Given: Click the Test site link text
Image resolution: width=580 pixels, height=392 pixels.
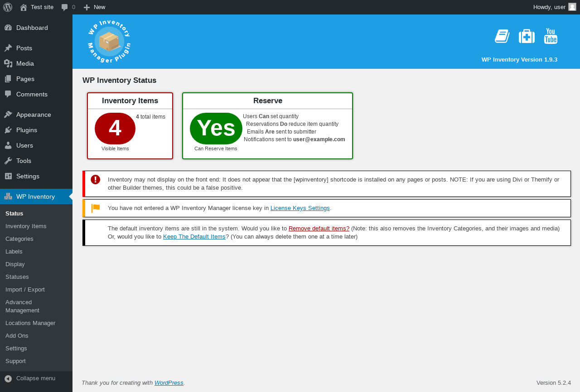Looking at the screenshot, I should (42, 7).
